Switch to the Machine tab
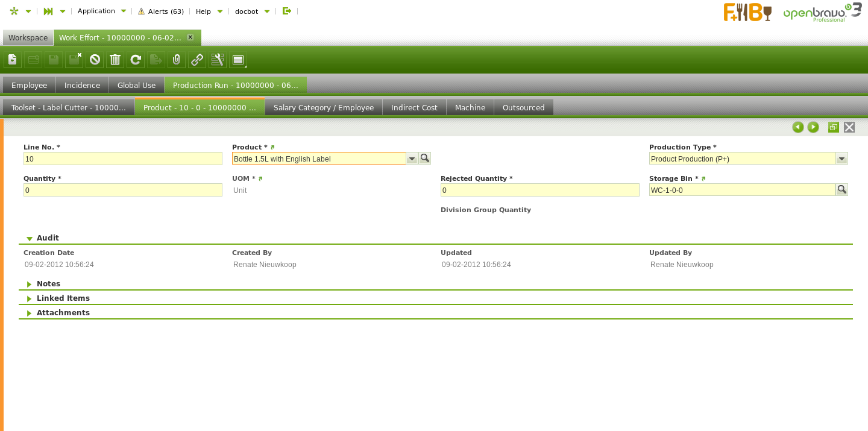This screenshot has height=431, width=868. point(470,107)
